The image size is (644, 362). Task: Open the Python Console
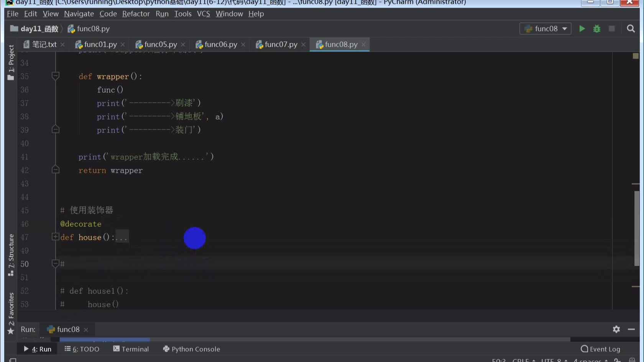click(x=192, y=349)
